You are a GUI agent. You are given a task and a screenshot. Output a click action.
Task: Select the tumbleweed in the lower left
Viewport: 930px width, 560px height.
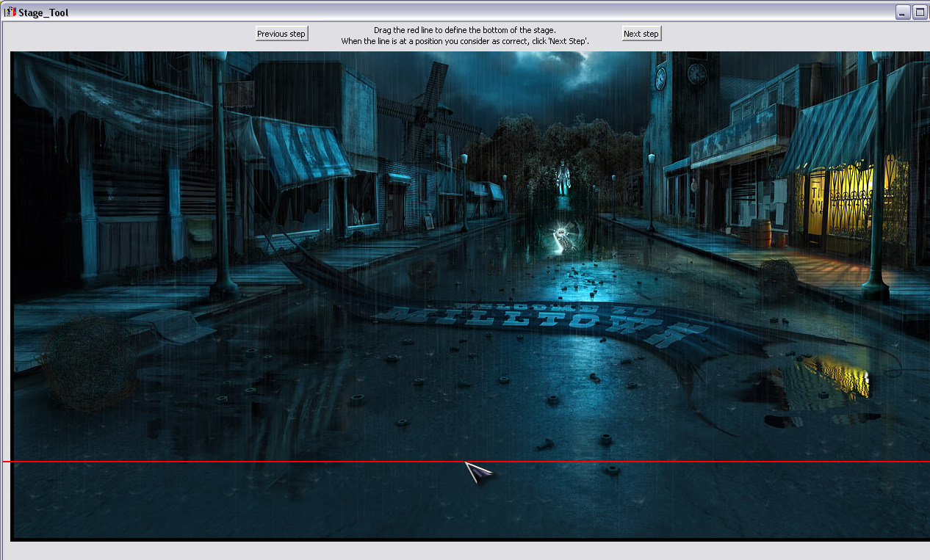pyautogui.click(x=87, y=360)
